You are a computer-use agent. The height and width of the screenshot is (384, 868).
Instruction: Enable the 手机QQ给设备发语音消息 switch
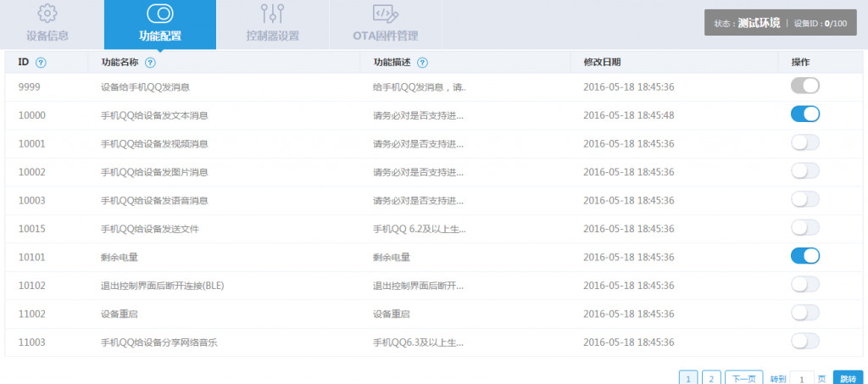click(805, 199)
